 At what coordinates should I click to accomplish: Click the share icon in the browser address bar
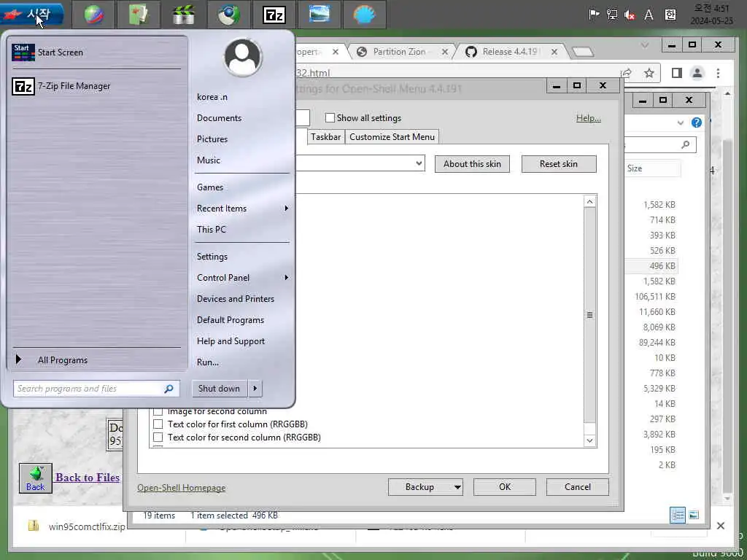626,73
